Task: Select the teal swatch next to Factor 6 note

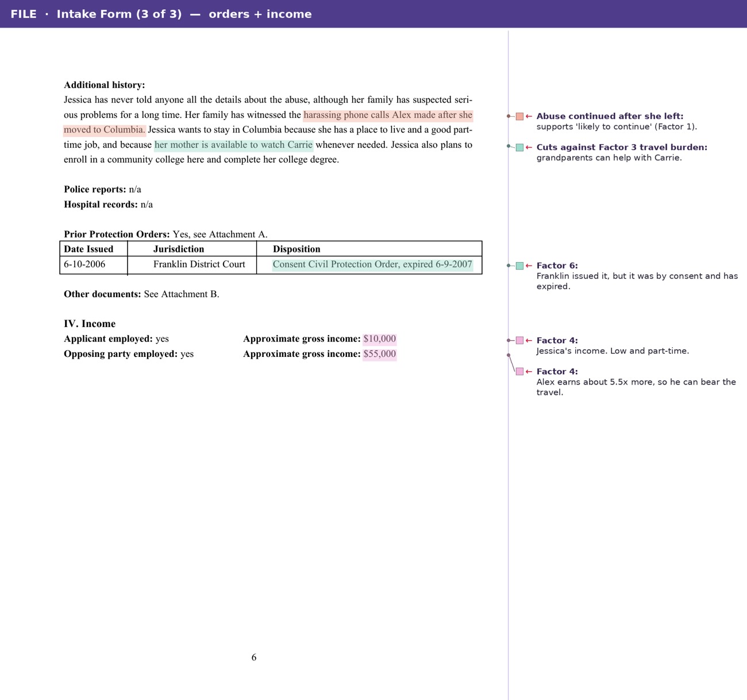Action: tap(519, 266)
